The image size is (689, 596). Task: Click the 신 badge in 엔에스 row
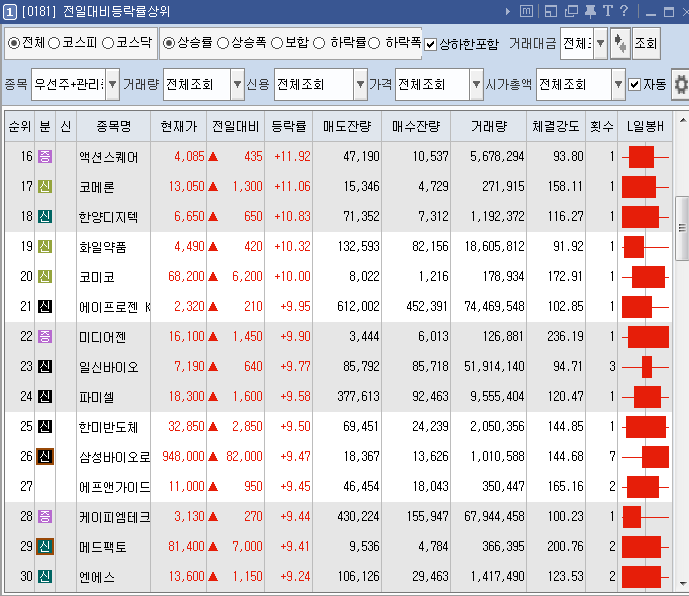point(45,577)
